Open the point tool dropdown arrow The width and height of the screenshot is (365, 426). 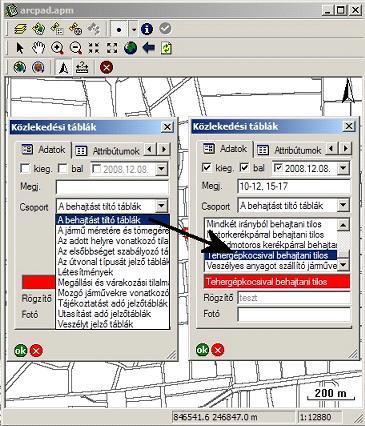point(134,29)
